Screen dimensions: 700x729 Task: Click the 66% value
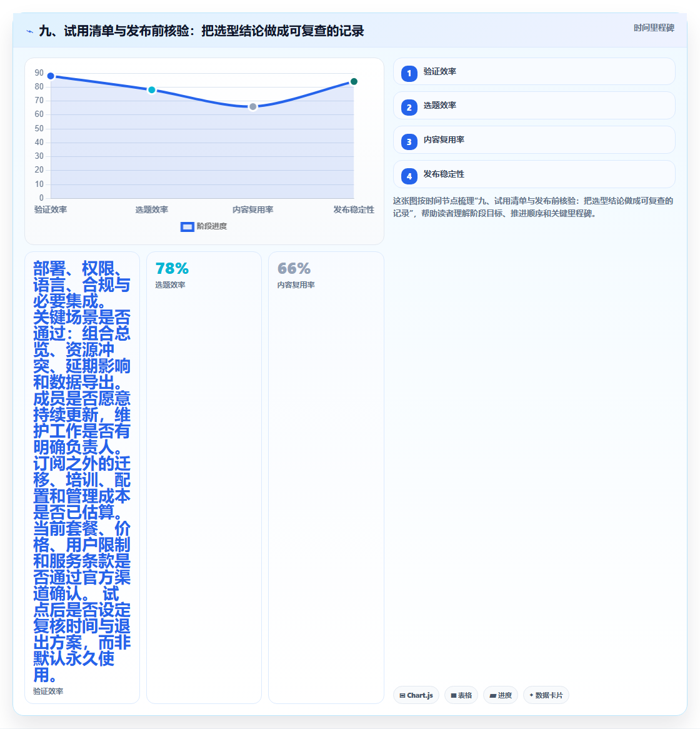pyautogui.click(x=294, y=269)
